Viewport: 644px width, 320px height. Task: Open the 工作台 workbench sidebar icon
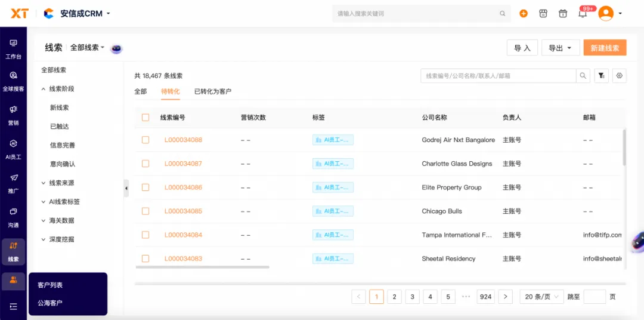[13, 48]
